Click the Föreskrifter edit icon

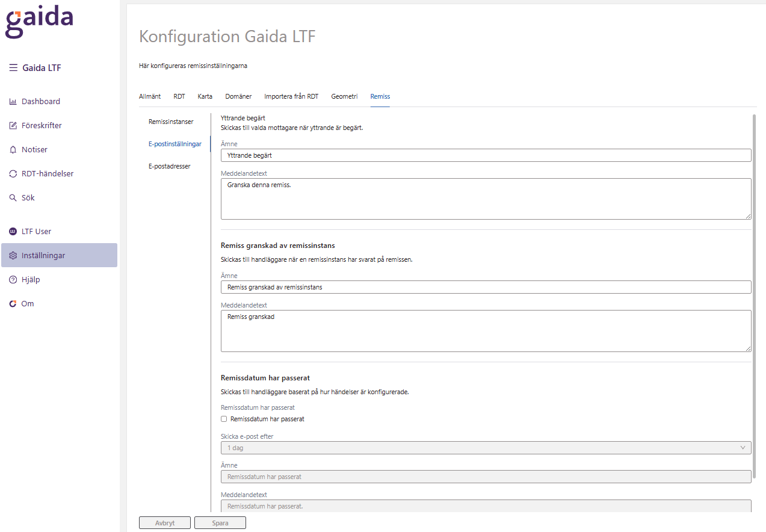pos(13,126)
